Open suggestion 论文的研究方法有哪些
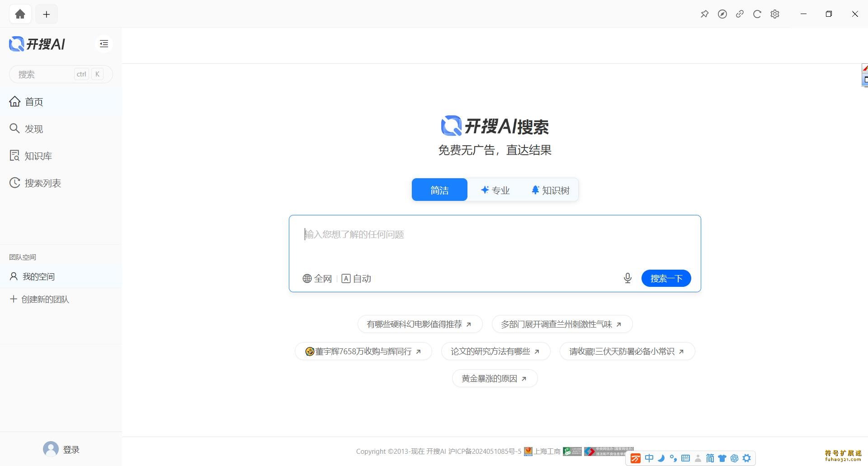The height and width of the screenshot is (466, 868). click(495, 351)
